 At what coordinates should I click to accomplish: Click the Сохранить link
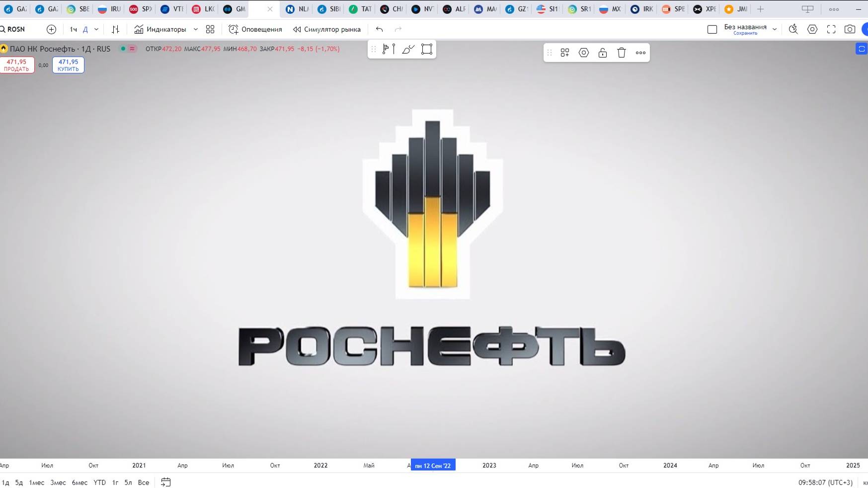coord(746,33)
